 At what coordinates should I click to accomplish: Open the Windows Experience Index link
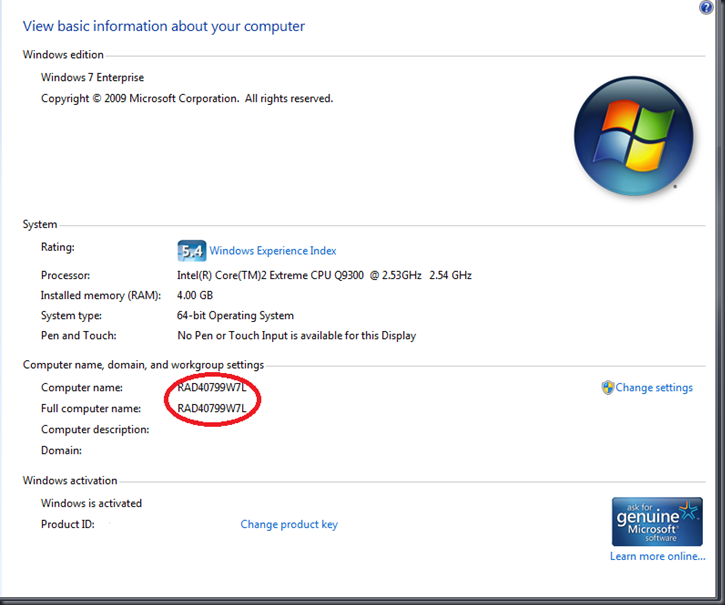click(x=273, y=251)
